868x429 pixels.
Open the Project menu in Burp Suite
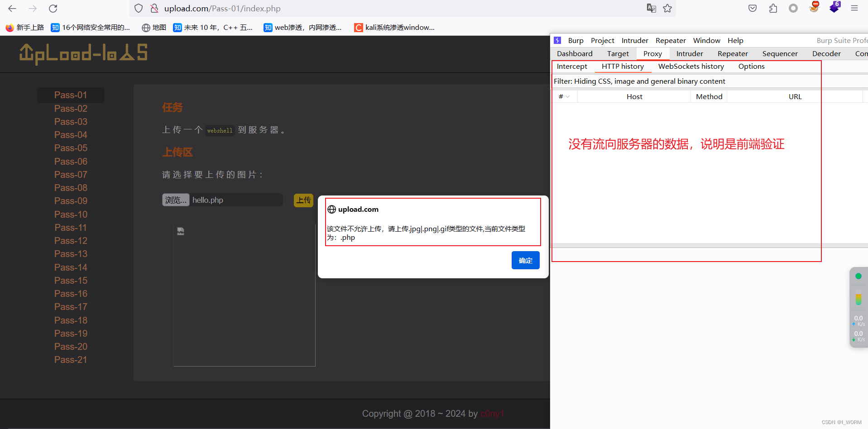pos(602,40)
